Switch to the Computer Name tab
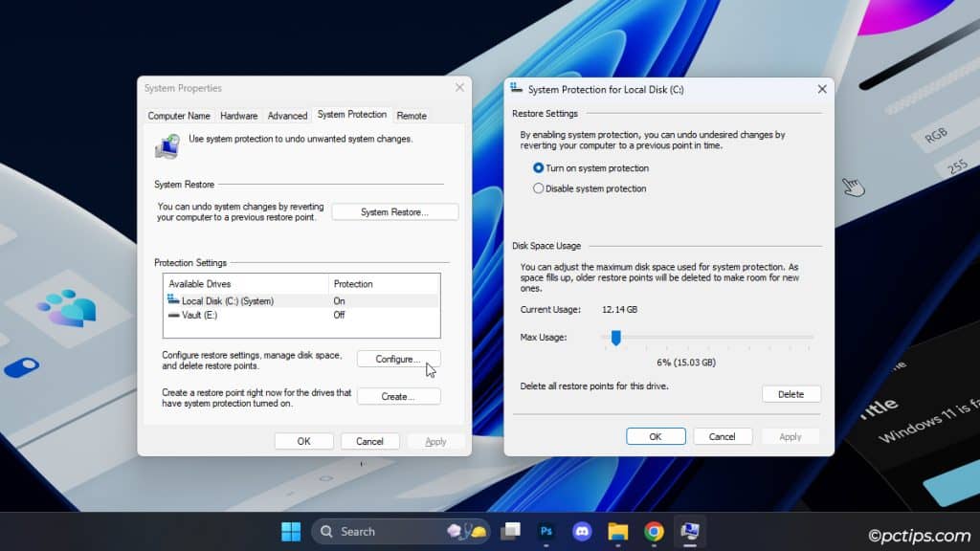The width and height of the screenshot is (980, 551). pos(178,115)
